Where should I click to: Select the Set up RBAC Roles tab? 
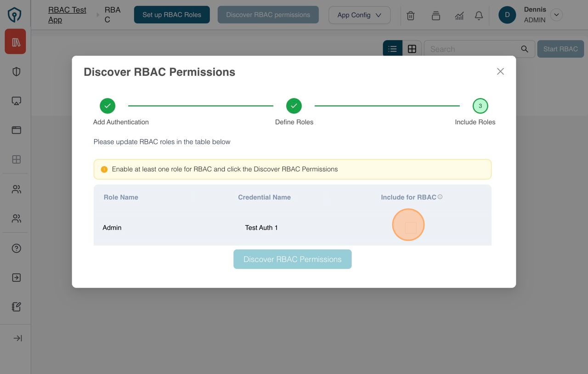click(x=172, y=14)
